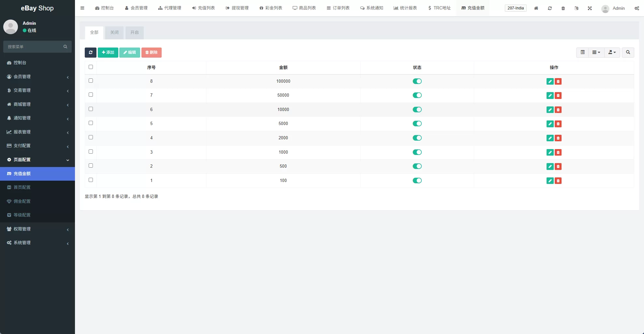The image size is (644, 334).
Task: Expand 会员管理 in the sidebar
Action: (37, 77)
